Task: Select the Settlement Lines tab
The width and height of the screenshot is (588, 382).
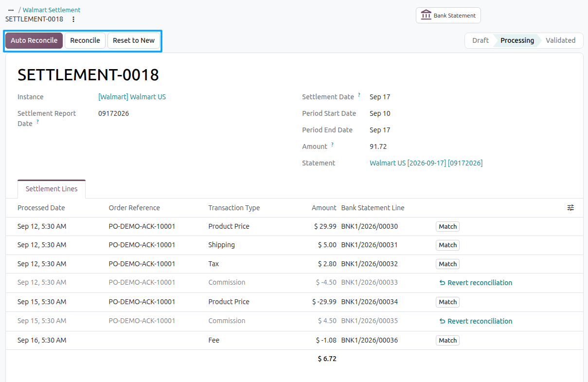Action: pos(52,189)
